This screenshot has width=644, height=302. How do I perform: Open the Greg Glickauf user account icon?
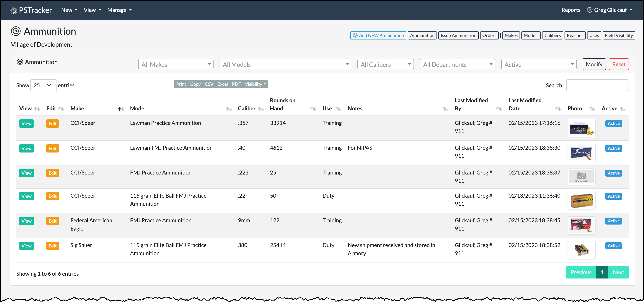pyautogui.click(x=590, y=10)
